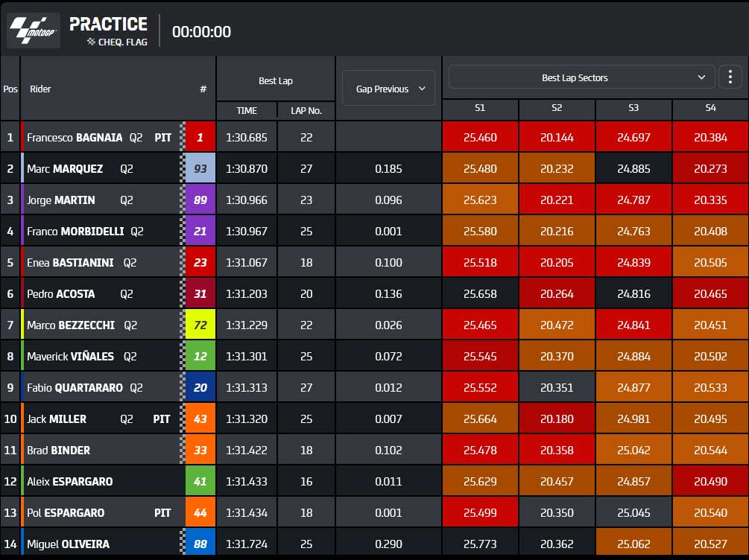This screenshot has width=749, height=560.
Task: Click Bezzecchi's yellow number 72 badge
Action: pos(200,325)
